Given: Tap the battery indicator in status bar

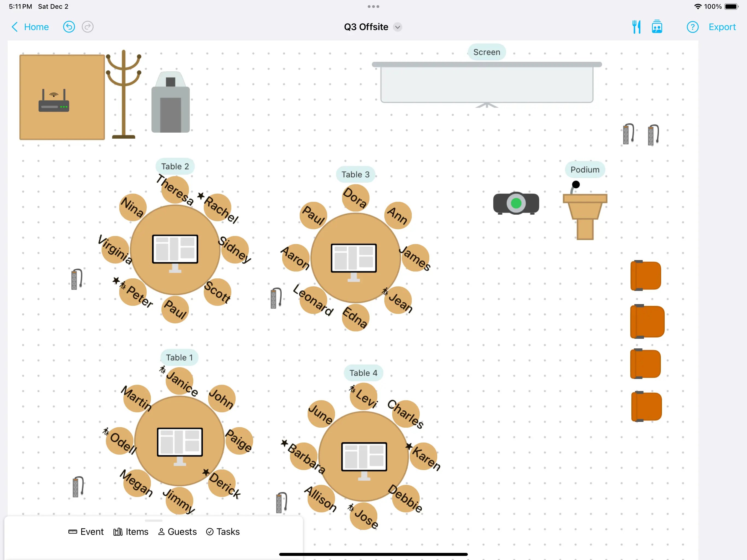Looking at the screenshot, I should pyautogui.click(x=731, y=6).
